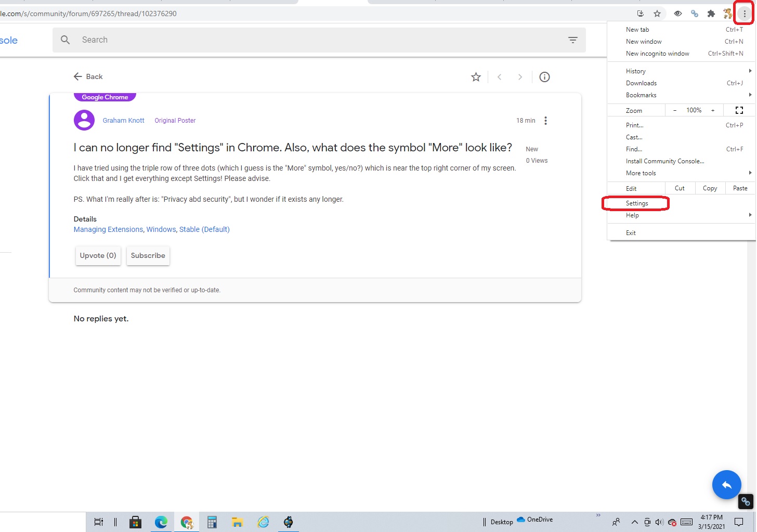Click the eye extension icon in the toolbar

(x=678, y=14)
